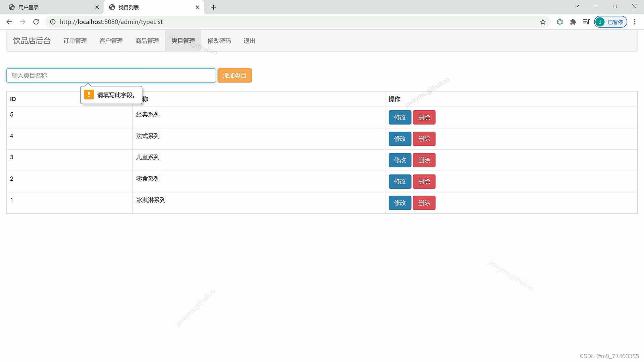Go to 商品管理 menu item
Screen dimensions: 644x362
coord(147,41)
